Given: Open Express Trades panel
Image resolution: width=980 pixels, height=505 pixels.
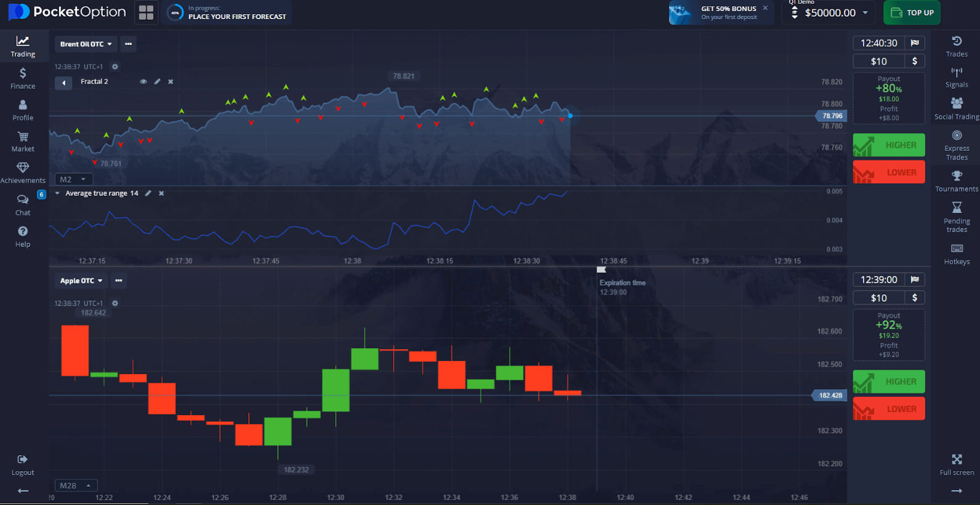Looking at the screenshot, I should [956, 144].
